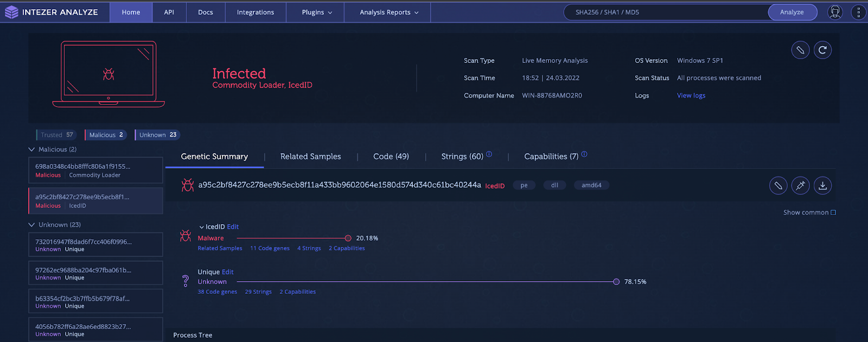Open the 38 Code genes link
868x342 pixels.
(x=217, y=292)
